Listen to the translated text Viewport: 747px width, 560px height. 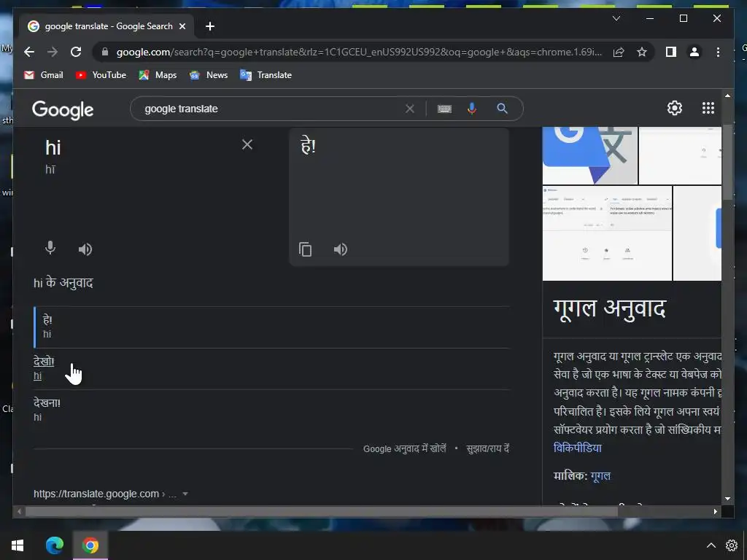[341, 249]
